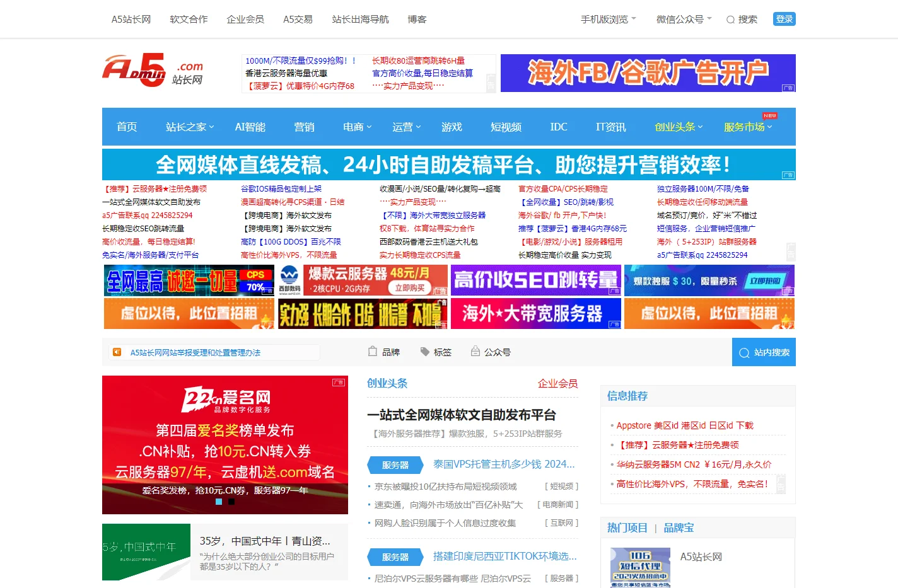Expand the 创业头条 nav menu
The height and width of the screenshot is (588, 898).
[x=679, y=127]
